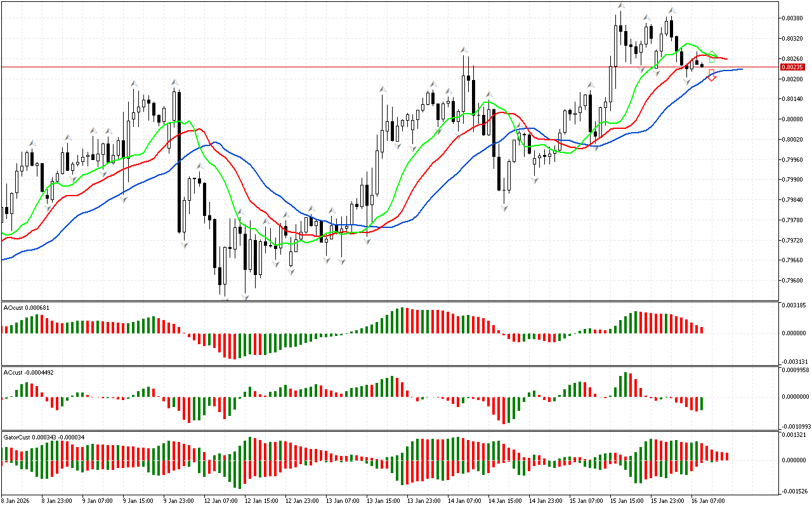Image resolution: width=812 pixels, height=508 pixels.
Task: Click the large black candle after 9 Jan 23:00
Action: point(180,162)
